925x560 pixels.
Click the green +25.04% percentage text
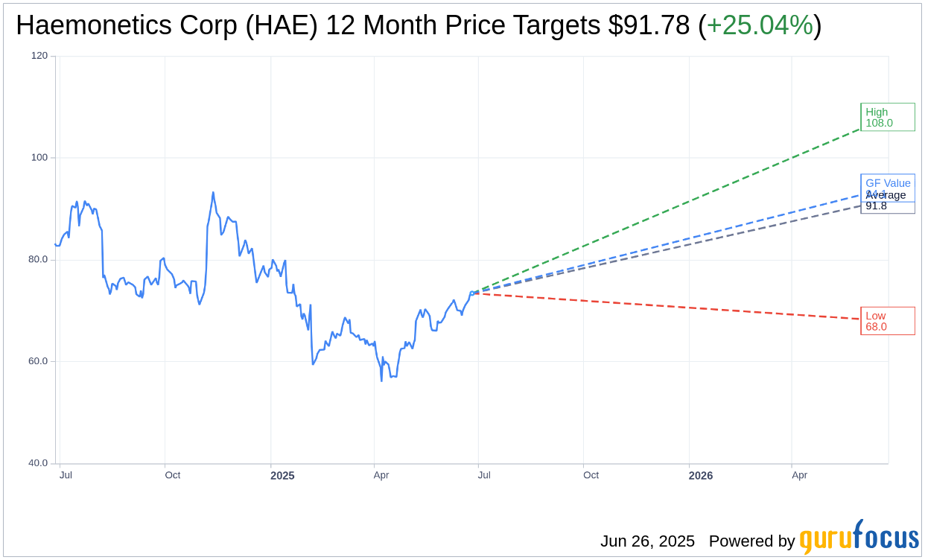click(759, 25)
